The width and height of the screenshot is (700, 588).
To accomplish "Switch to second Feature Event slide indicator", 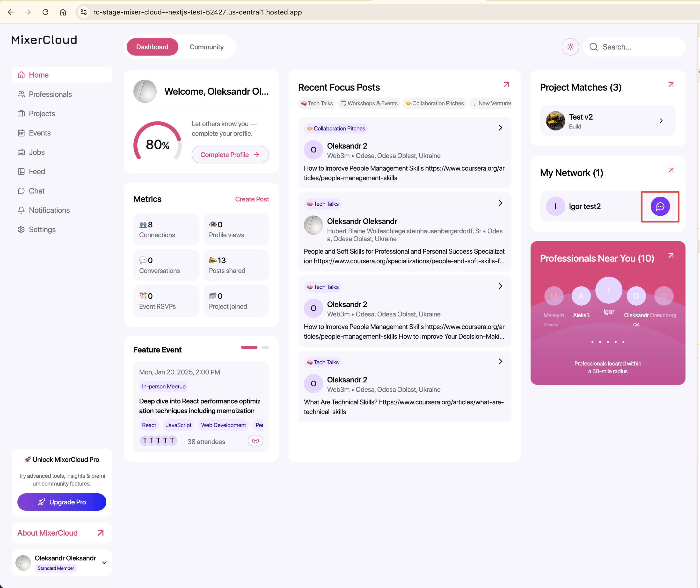I will 265,347.
